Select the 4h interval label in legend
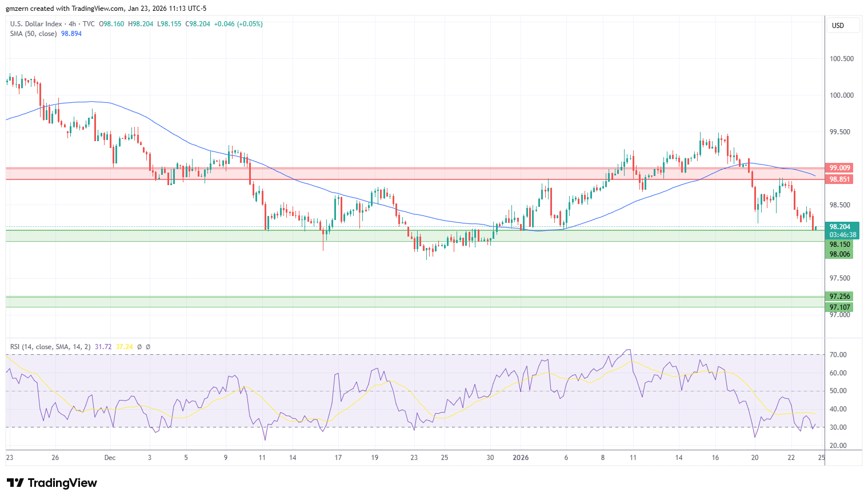Viewport: 868px width, 500px height. (73, 24)
